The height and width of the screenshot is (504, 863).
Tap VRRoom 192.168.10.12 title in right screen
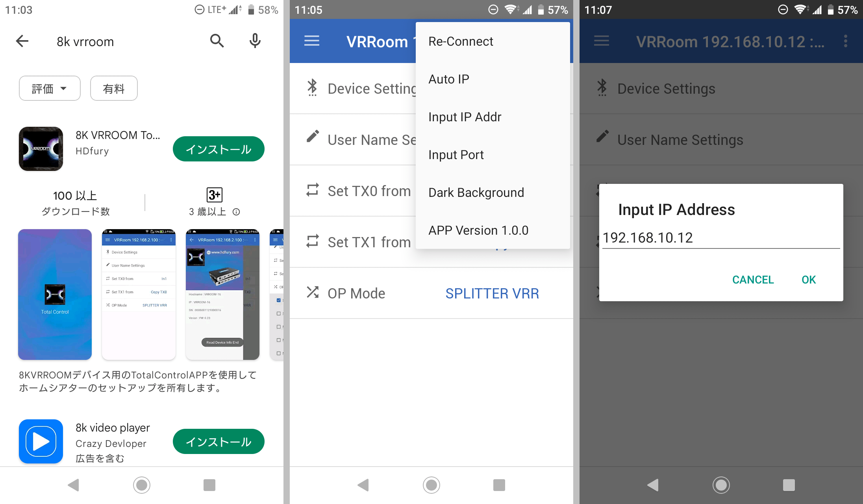[x=730, y=42]
